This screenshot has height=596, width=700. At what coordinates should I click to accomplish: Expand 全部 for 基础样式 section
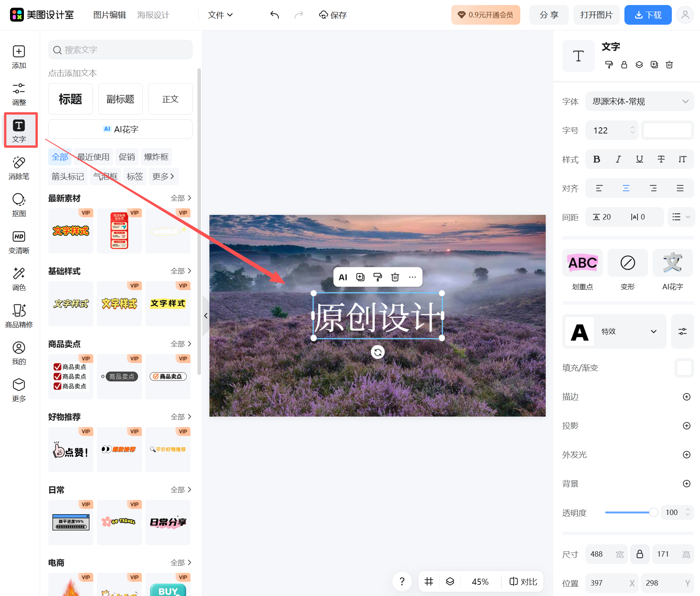tap(181, 271)
